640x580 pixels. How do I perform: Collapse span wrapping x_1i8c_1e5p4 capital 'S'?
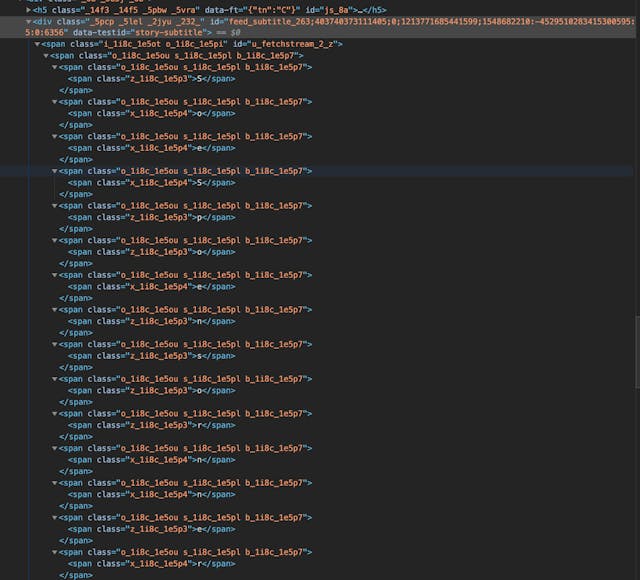click(54, 171)
